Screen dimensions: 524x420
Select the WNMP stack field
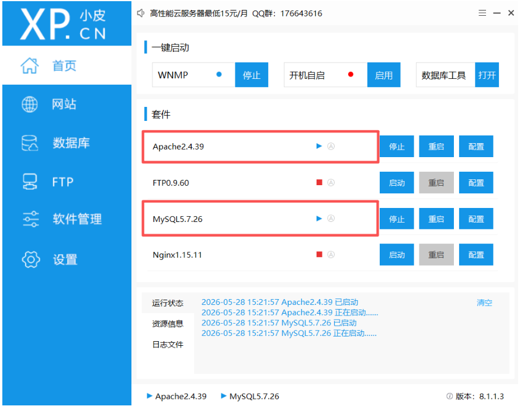pos(193,75)
